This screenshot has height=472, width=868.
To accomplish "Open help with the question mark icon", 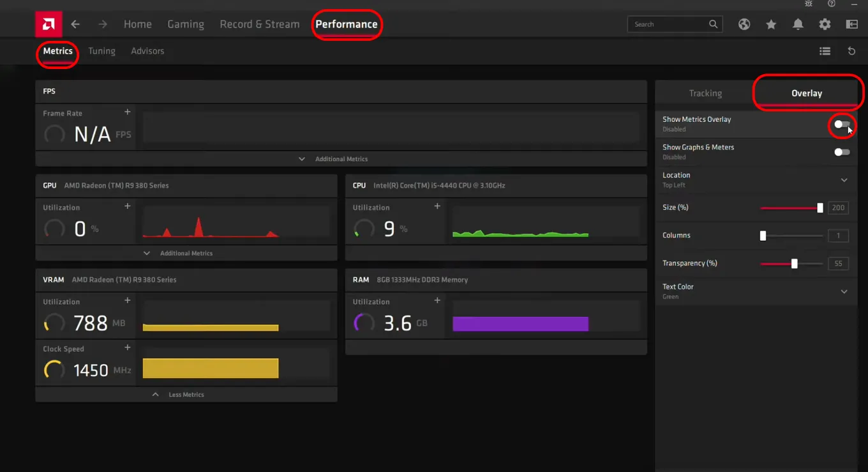I will coord(831,4).
